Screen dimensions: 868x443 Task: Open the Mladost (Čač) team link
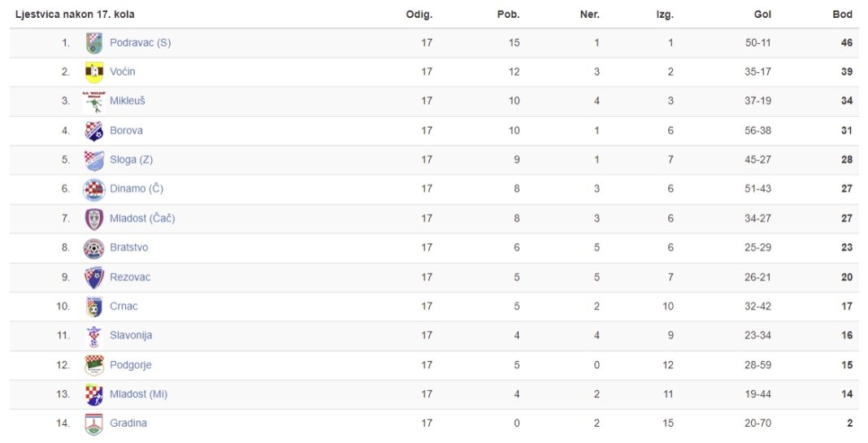[142, 218]
